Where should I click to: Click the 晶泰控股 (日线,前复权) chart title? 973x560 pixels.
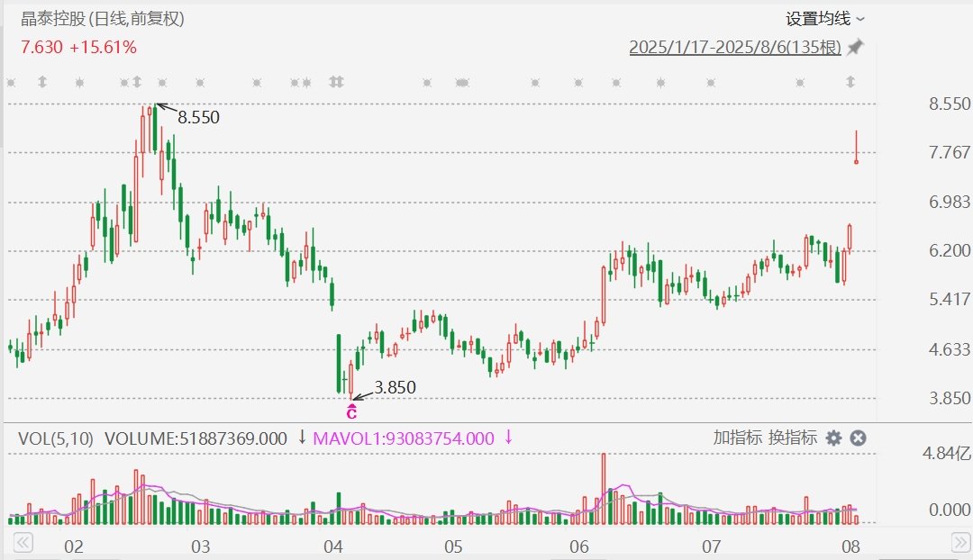coord(107,18)
